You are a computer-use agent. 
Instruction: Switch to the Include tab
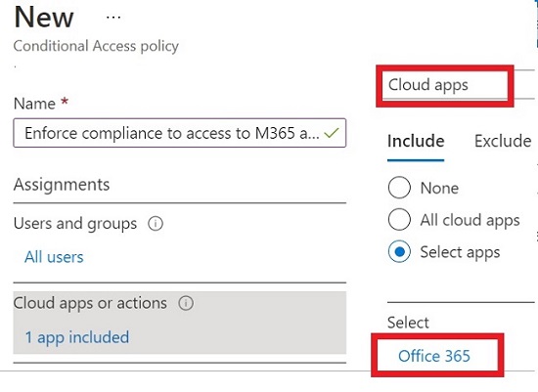(x=416, y=141)
